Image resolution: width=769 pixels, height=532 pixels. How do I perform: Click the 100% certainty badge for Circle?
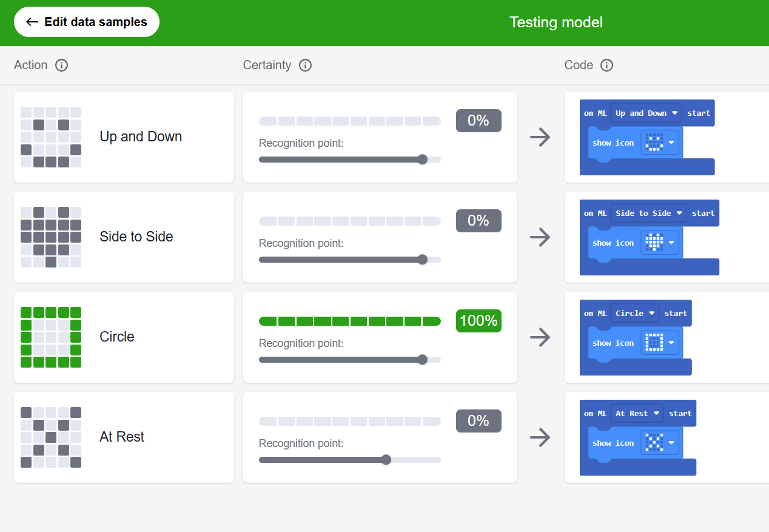(479, 321)
